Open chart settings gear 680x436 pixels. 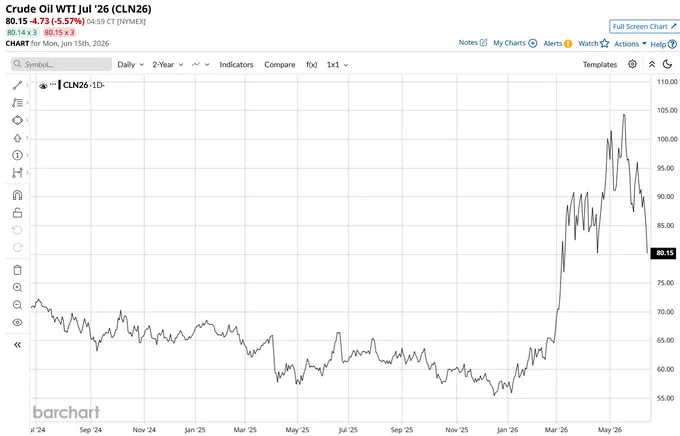pyautogui.click(x=632, y=64)
